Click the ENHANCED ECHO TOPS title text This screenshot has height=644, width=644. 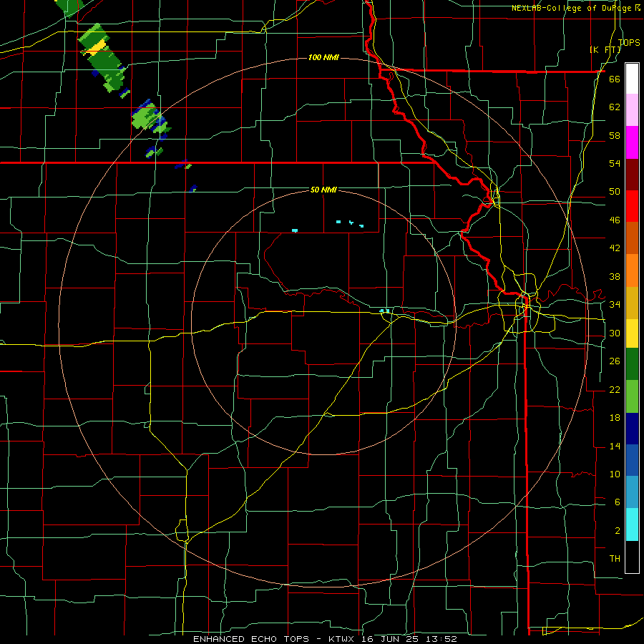click(251, 639)
